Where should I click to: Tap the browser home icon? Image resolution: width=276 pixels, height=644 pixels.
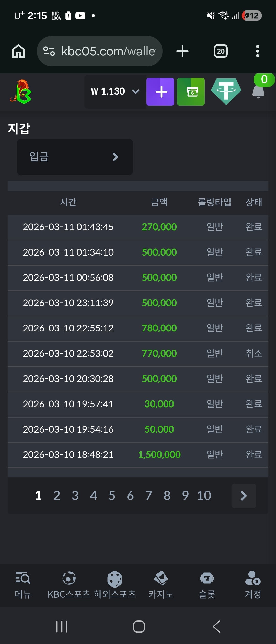click(x=18, y=51)
